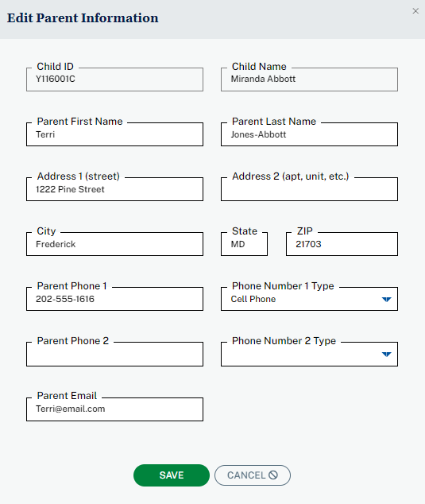The height and width of the screenshot is (504, 425).
Task: Edit the ZIP field 21703
Action: tap(342, 244)
